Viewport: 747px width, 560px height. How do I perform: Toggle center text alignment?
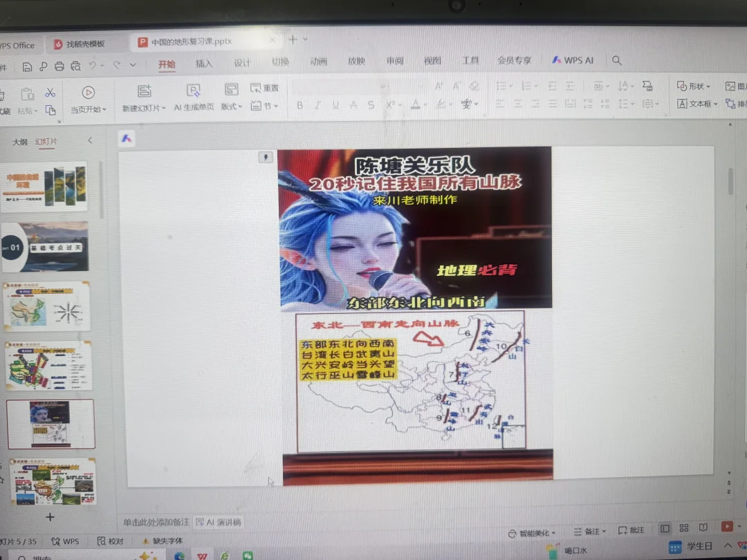click(517, 103)
